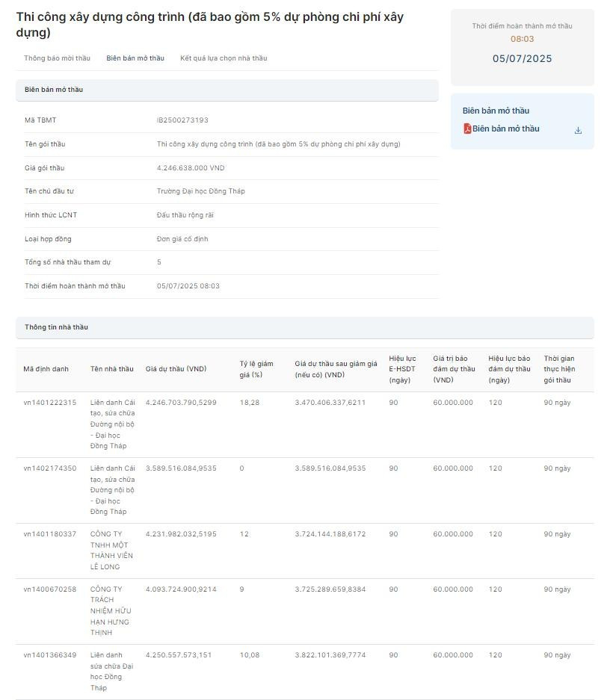Screen dimensions: 607x700
Task: Click the Tỷ lệ giảm giá (%) column header
Action: coord(256,369)
